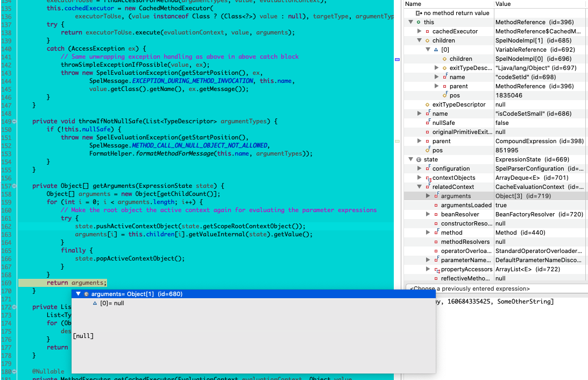The image size is (588, 380).
Task: Collapse the relatedContext node
Action: click(x=419, y=187)
